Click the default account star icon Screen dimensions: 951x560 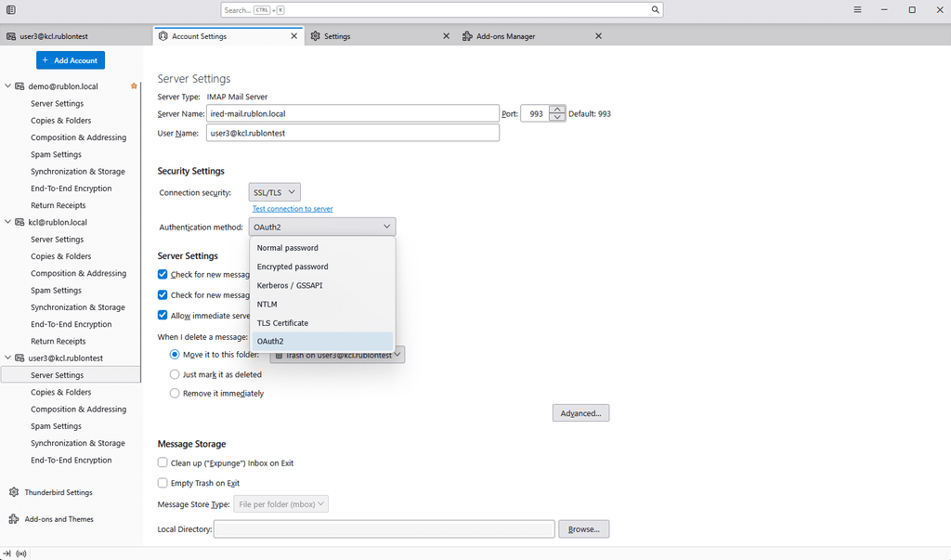tap(134, 86)
